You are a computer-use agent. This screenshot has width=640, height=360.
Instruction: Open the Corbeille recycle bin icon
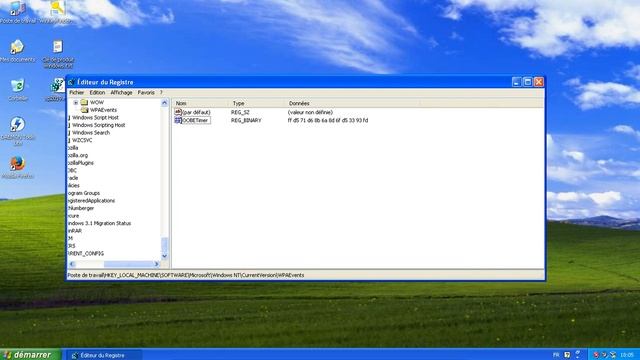click(18, 86)
